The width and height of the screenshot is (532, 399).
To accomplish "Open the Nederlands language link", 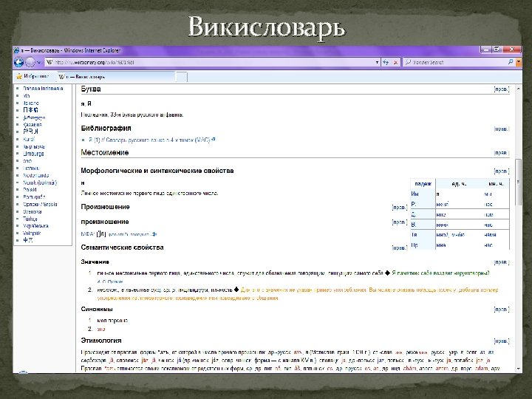I will pos(35,176).
